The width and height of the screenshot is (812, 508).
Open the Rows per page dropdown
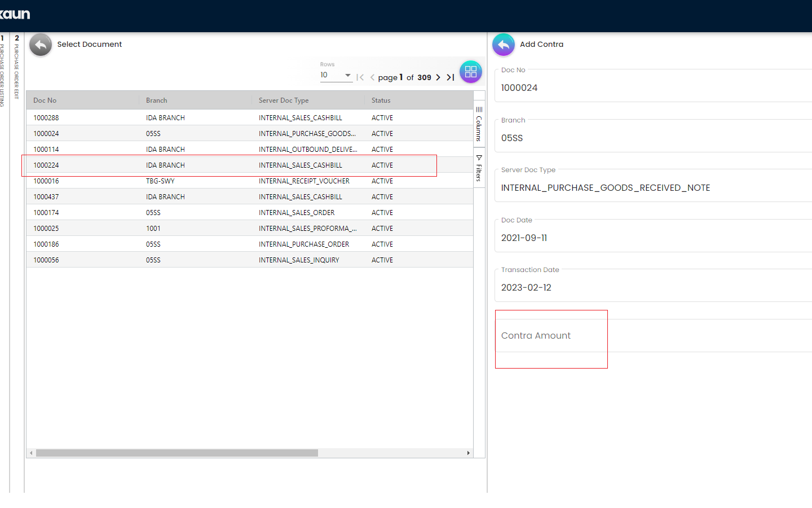[336, 75]
